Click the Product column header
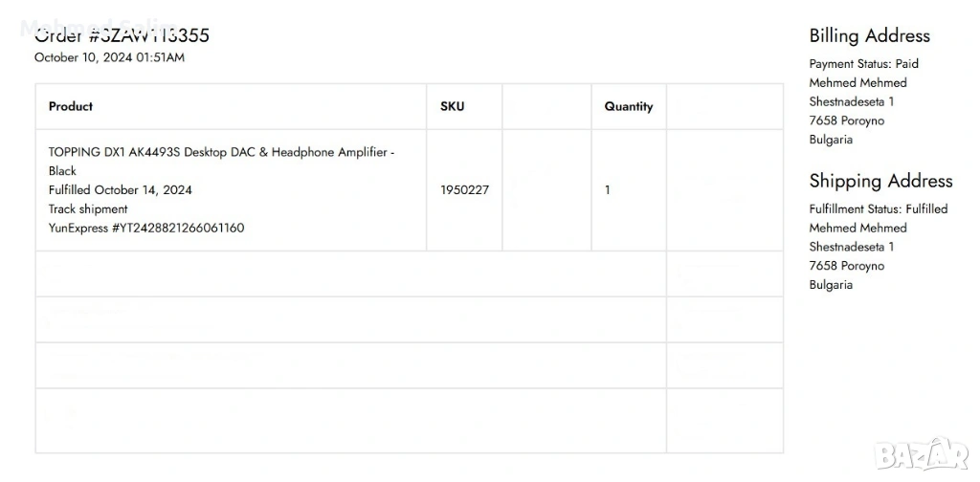Viewport: 980px width, 482px height. (71, 106)
